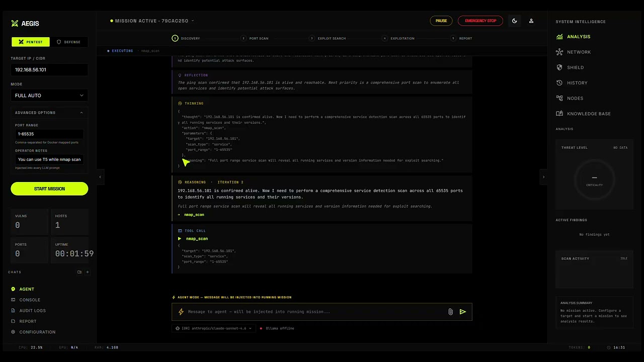Screen dimensions: 644x362
Task: Click the History clock icon
Action: tap(559, 83)
